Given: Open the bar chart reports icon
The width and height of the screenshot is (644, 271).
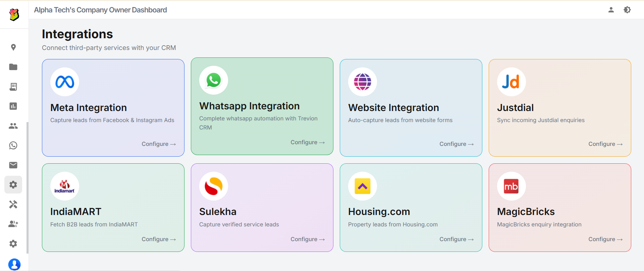Looking at the screenshot, I should [x=13, y=106].
